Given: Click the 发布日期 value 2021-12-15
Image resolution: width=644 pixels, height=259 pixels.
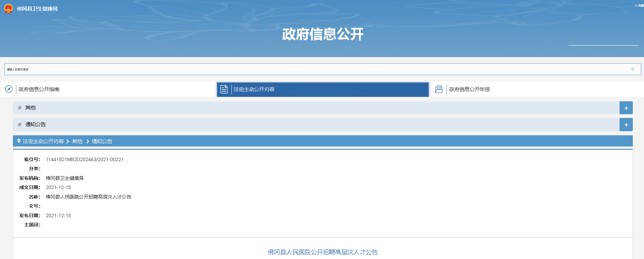Looking at the screenshot, I should (x=58, y=215).
